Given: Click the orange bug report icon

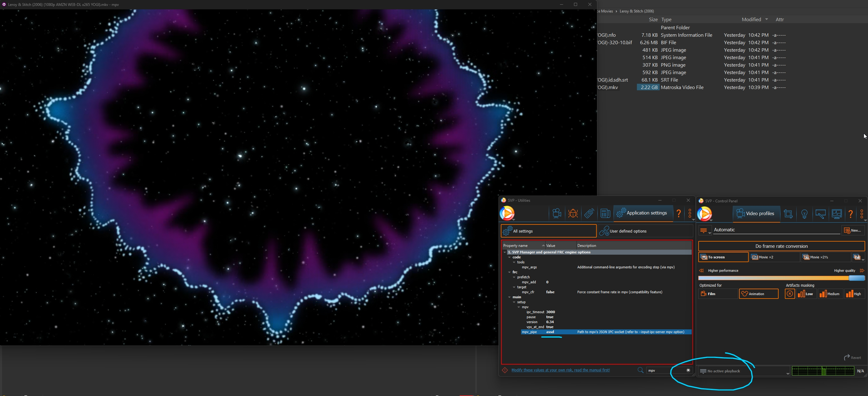Looking at the screenshot, I should pos(573,214).
